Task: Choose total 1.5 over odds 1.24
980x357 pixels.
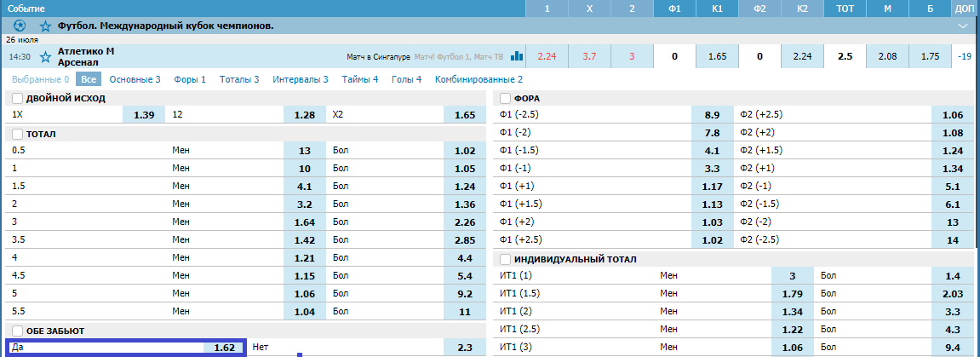Action: click(x=464, y=187)
